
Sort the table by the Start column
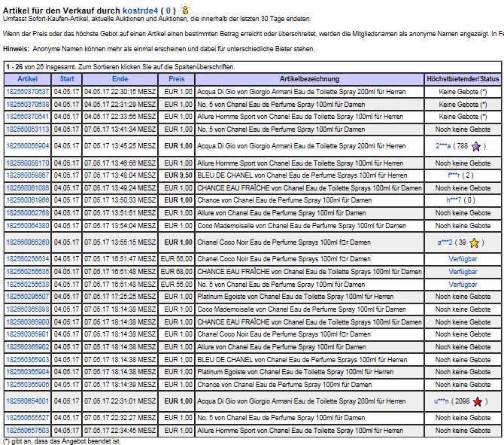pyautogui.click(x=67, y=79)
